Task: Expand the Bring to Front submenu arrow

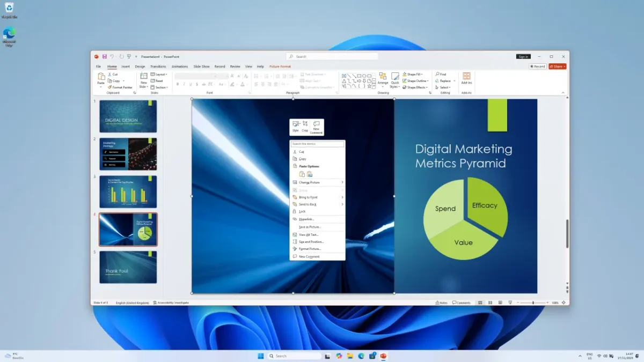Action: point(342,197)
